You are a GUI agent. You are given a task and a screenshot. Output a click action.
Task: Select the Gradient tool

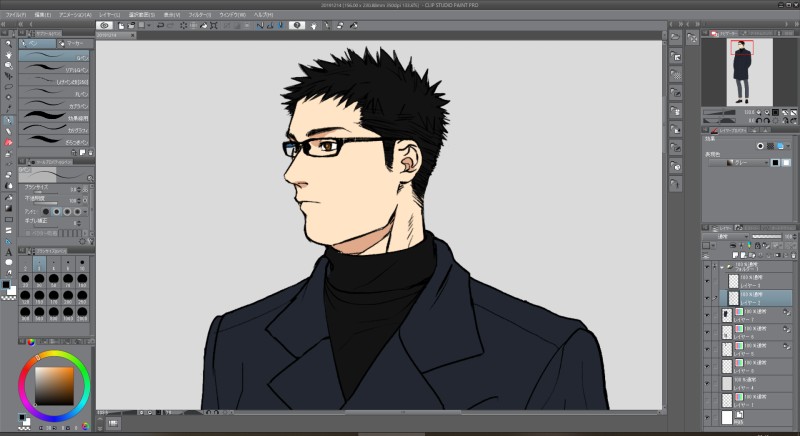click(x=8, y=208)
